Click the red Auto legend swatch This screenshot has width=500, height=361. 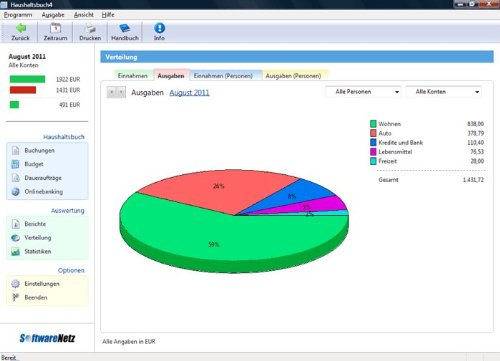click(x=373, y=133)
